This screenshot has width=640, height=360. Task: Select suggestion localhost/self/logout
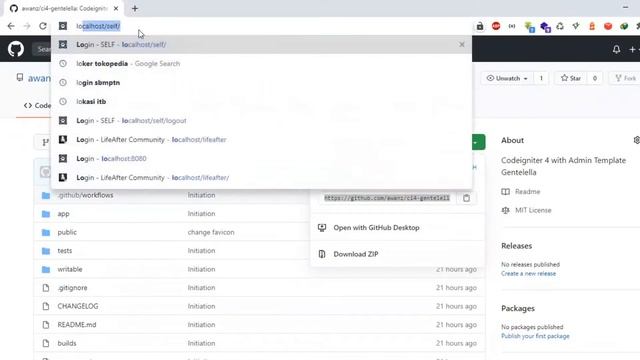[x=261, y=120]
